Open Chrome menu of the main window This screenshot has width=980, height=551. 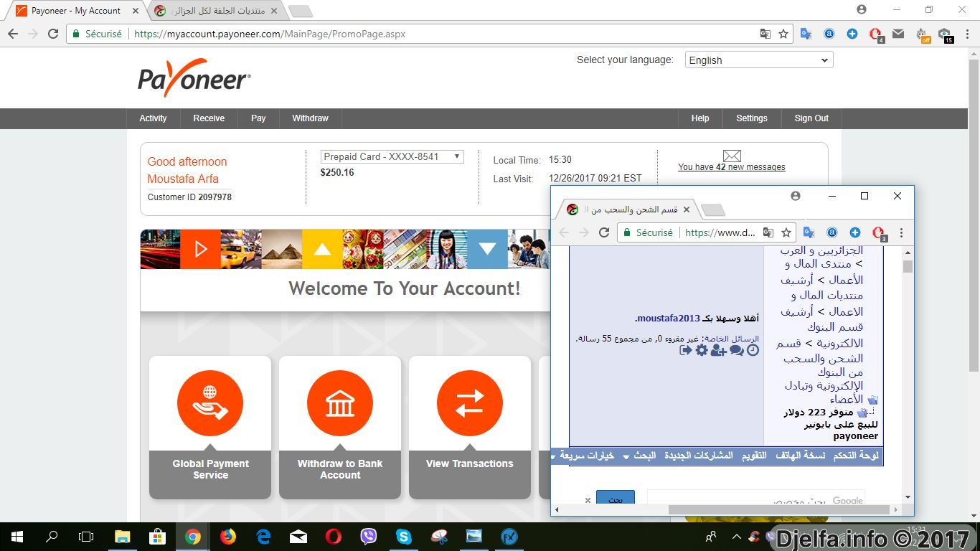[967, 34]
